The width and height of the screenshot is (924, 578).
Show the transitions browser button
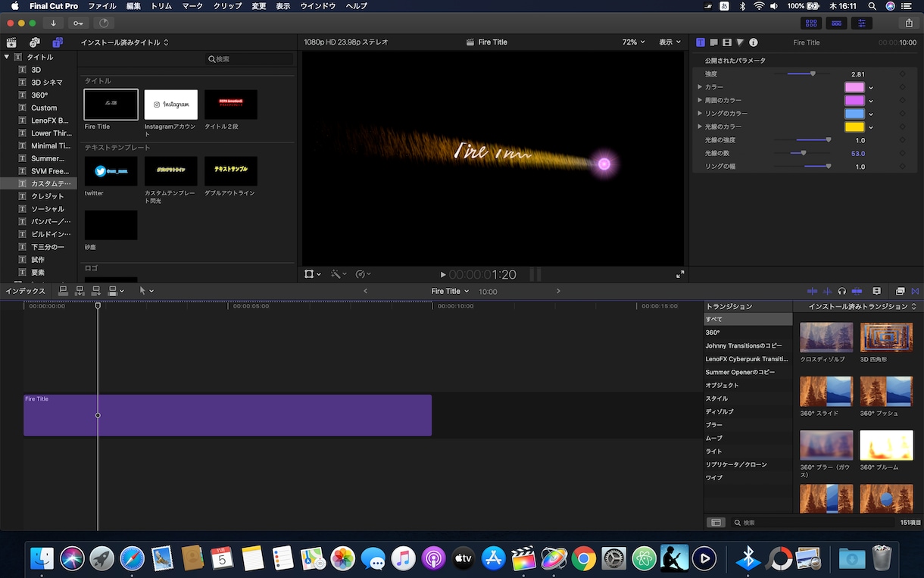(x=914, y=291)
